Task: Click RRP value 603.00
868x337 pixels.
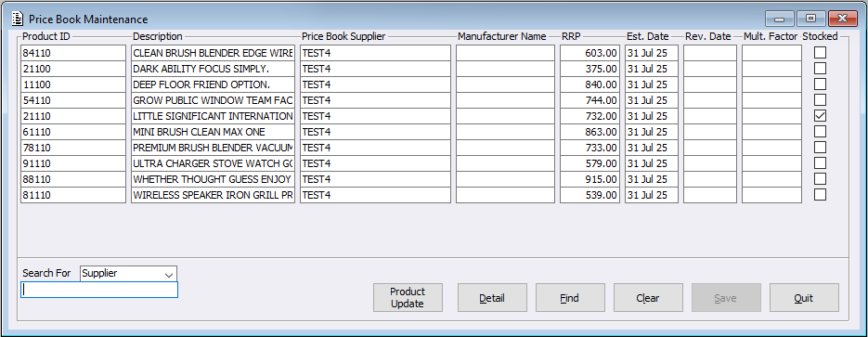Action: [x=590, y=53]
